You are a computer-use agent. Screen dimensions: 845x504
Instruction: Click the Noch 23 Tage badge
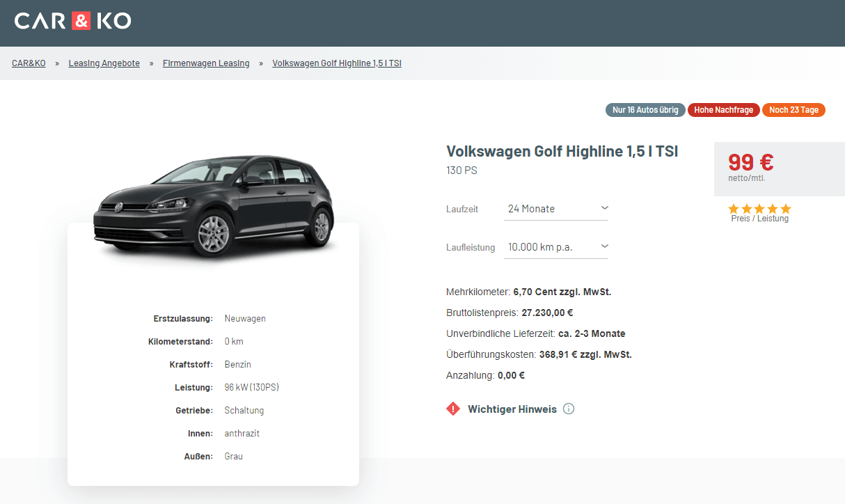(793, 110)
